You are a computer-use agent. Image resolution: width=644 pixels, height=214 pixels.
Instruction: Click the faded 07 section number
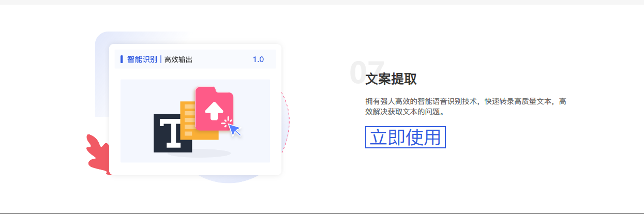[x=367, y=72]
